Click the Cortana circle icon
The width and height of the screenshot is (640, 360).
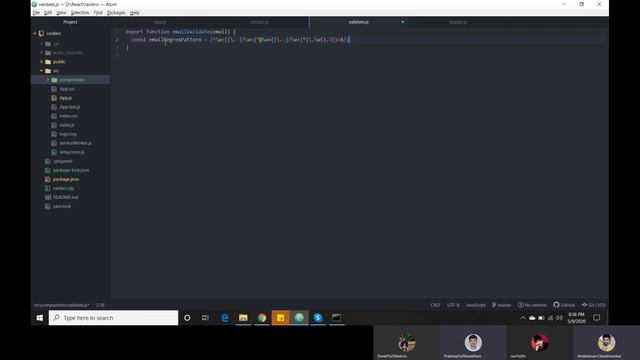[x=187, y=318]
